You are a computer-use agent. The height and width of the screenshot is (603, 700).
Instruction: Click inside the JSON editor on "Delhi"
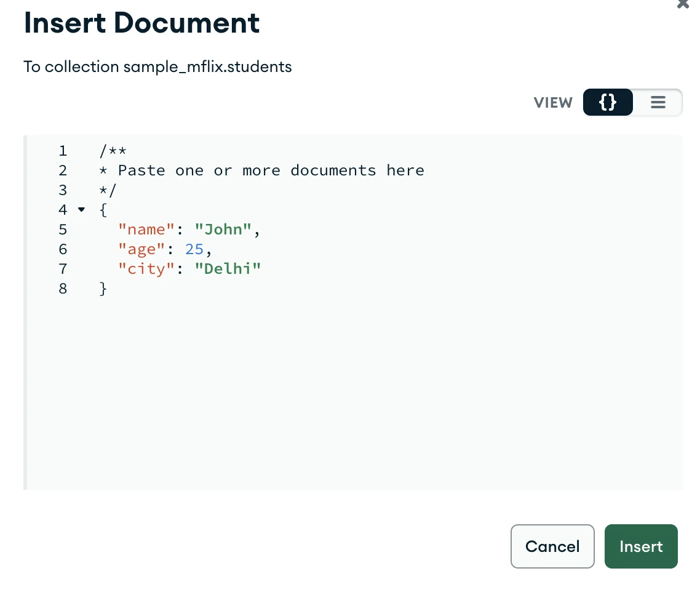(x=228, y=268)
